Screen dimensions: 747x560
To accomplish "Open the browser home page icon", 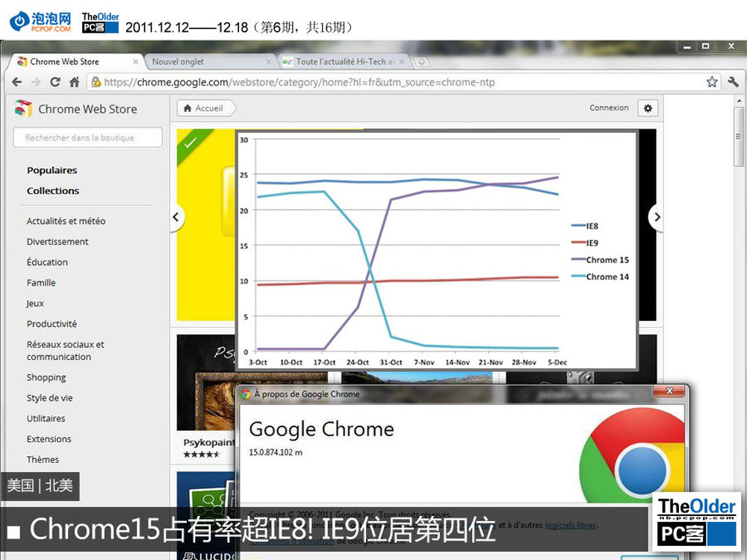I will coord(74,82).
